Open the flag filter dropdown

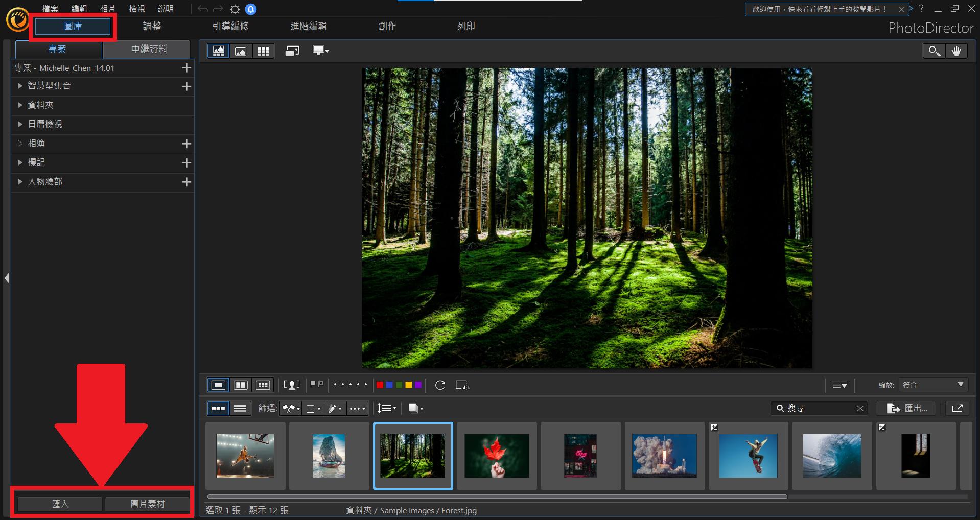291,408
